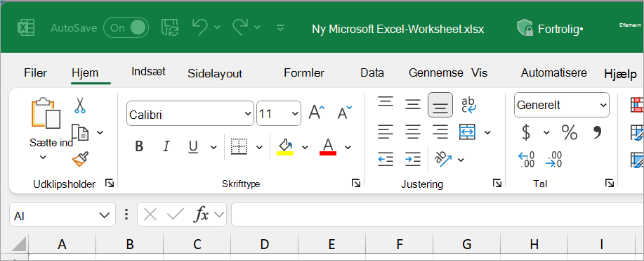Open the Undo history dropdown arrow
The width and height of the screenshot is (644, 261).
point(217,27)
